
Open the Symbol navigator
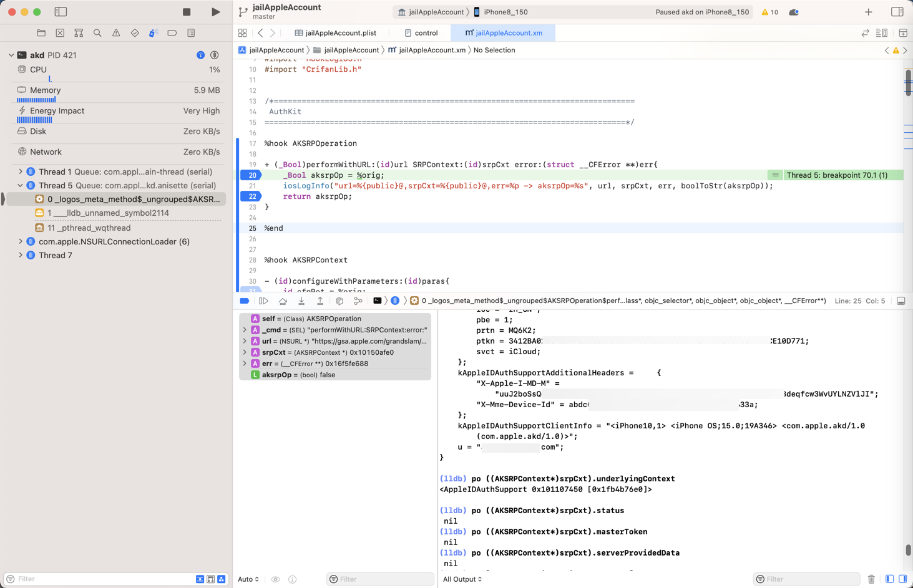coord(79,33)
